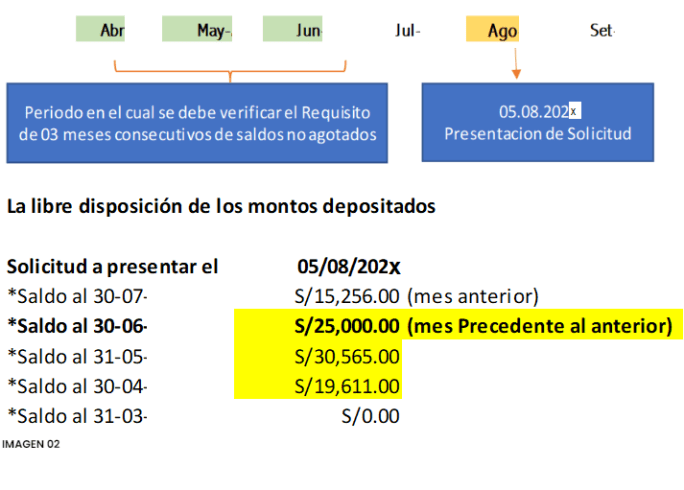Click the blue Presentacion de Solicitud box
Screen dimensions: 684x490
(537, 122)
